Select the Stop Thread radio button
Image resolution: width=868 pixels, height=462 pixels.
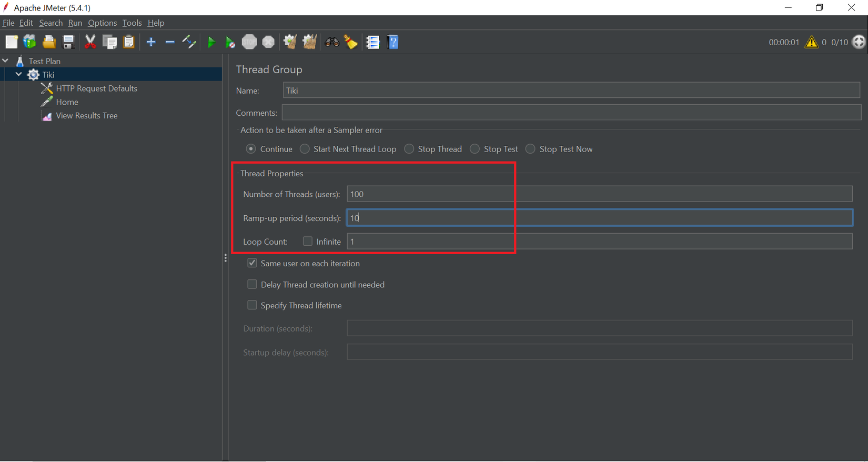[409, 149]
